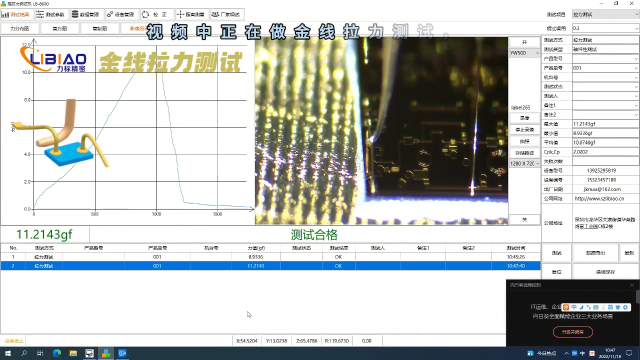Switch to the second chart sub-tab
Image resolution: width=640 pixels, height=360 pixels.
pyautogui.click(x=60, y=29)
